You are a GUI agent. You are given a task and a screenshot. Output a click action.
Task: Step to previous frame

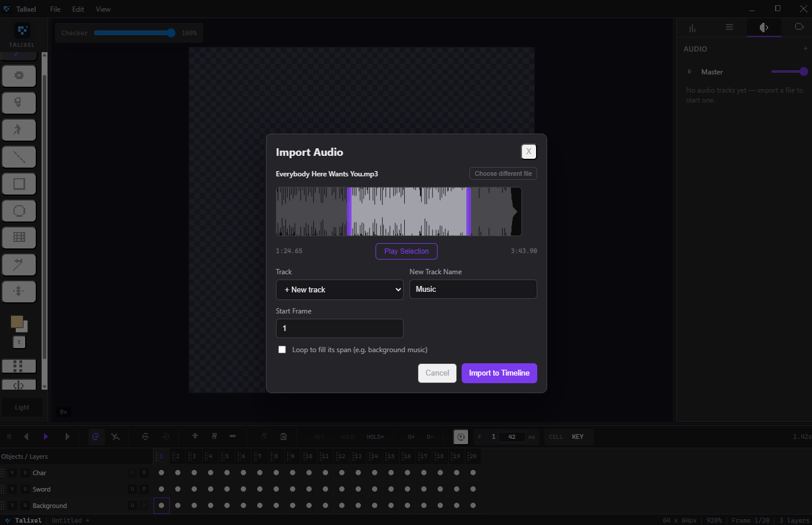26,437
